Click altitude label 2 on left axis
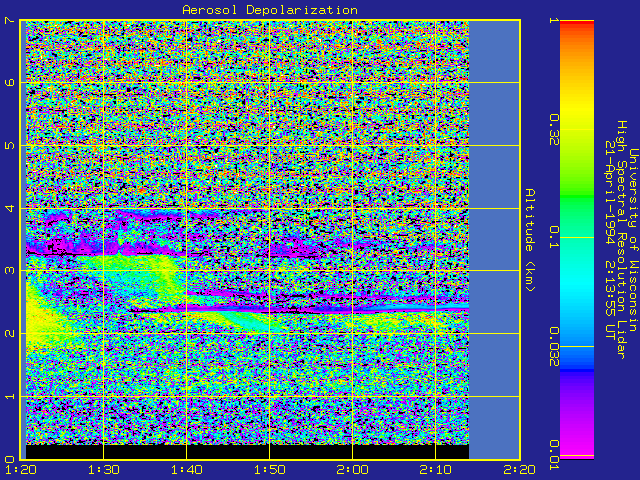Image resolution: width=640 pixels, height=480 pixels. pyautogui.click(x=9, y=333)
